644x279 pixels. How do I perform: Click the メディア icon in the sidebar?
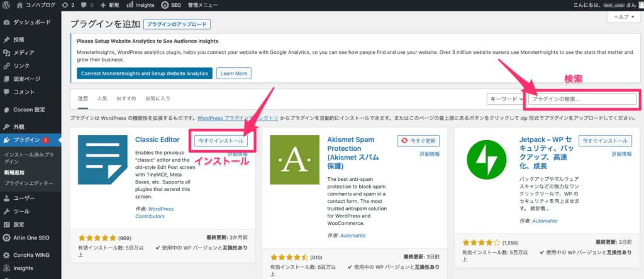6,53
